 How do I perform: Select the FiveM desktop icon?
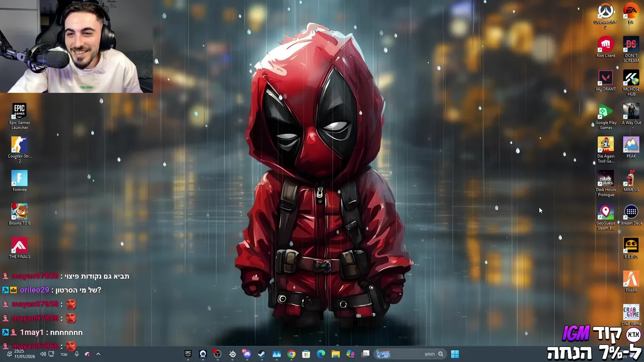pos(631,282)
